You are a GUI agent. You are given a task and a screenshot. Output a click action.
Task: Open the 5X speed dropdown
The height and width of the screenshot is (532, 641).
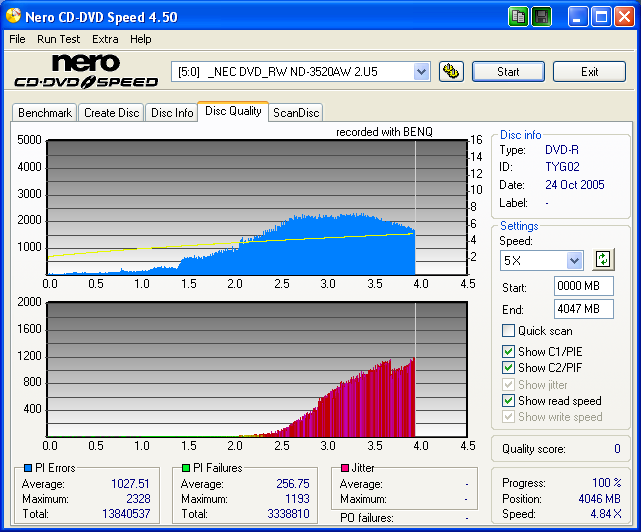[574, 260]
